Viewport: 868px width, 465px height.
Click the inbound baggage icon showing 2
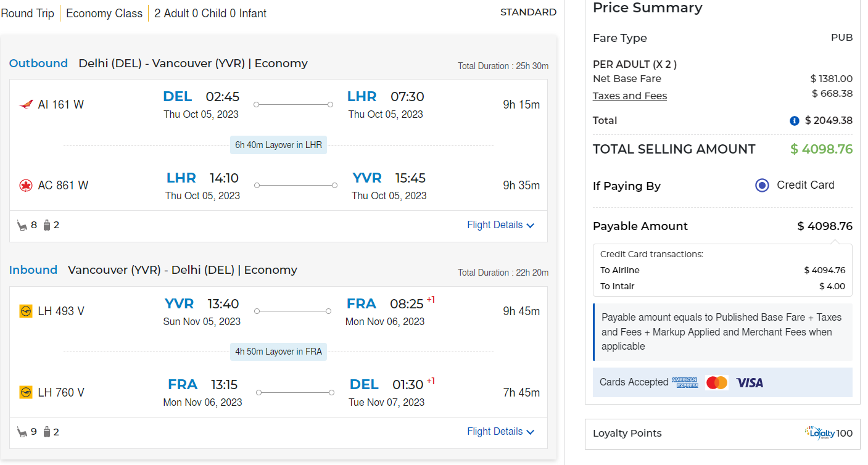(x=47, y=432)
